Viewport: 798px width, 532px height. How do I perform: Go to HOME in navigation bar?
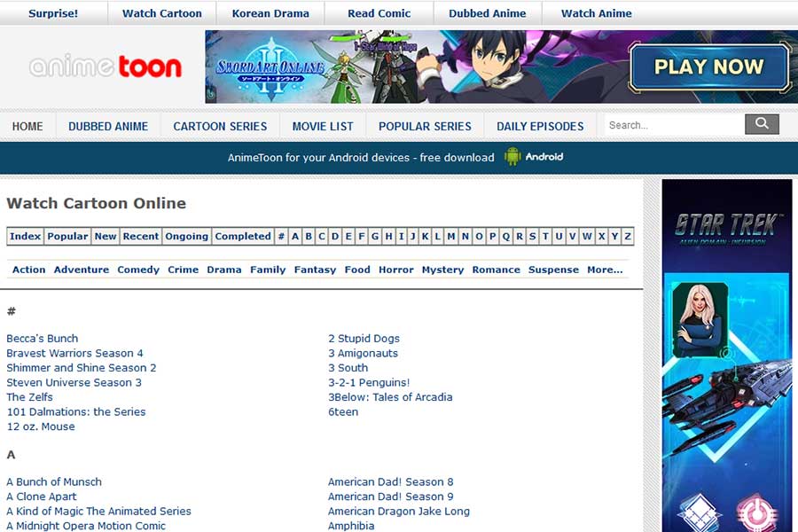tap(27, 126)
